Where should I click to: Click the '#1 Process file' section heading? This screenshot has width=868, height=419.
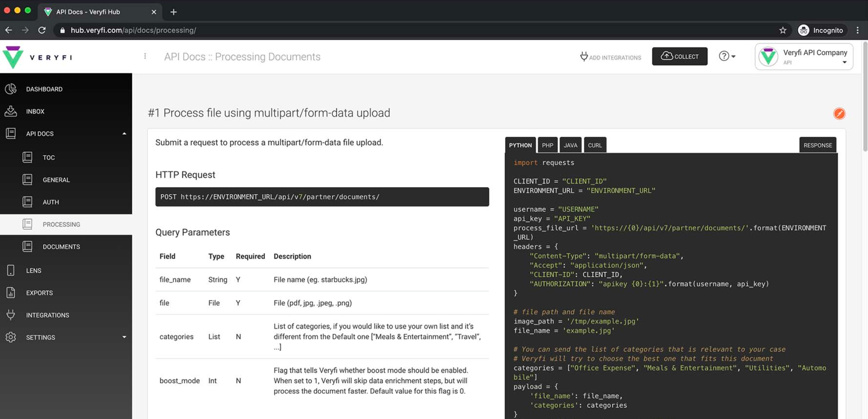tap(269, 113)
